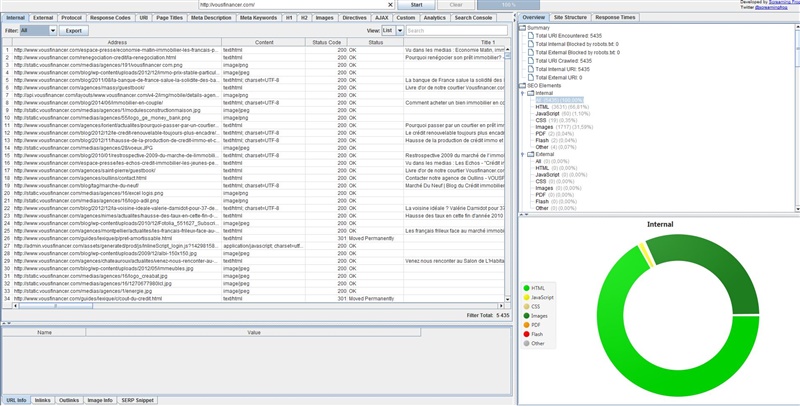Click the URL address input field
This screenshot has width=800, height=406.
(292, 5)
